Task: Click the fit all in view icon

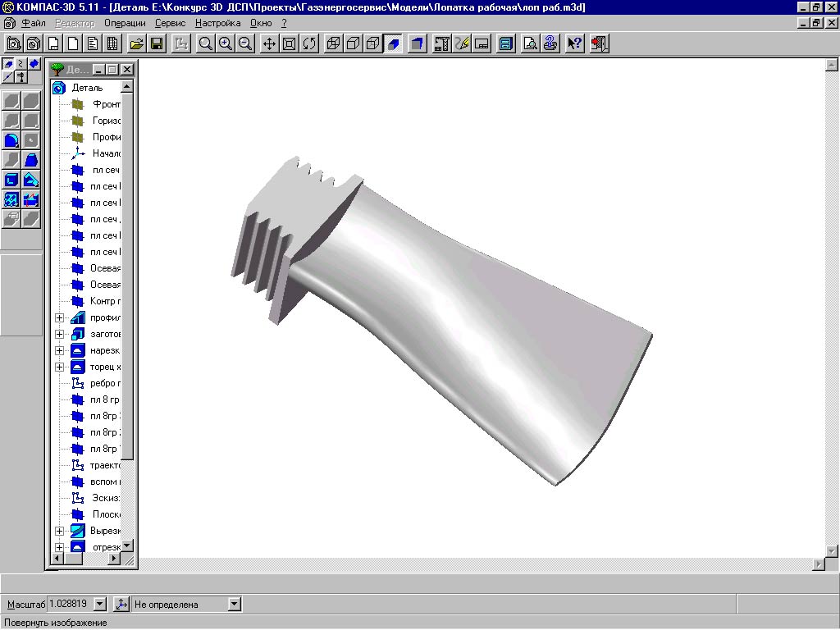Action: pyautogui.click(x=289, y=44)
